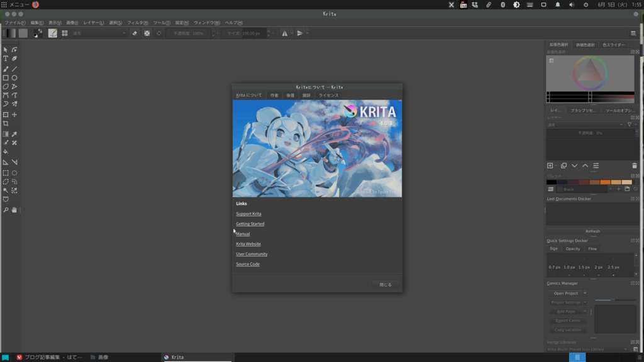Image resolution: width=644 pixels, height=362 pixels.
Task: Delete layer with trash icon
Action: [x=634, y=166]
